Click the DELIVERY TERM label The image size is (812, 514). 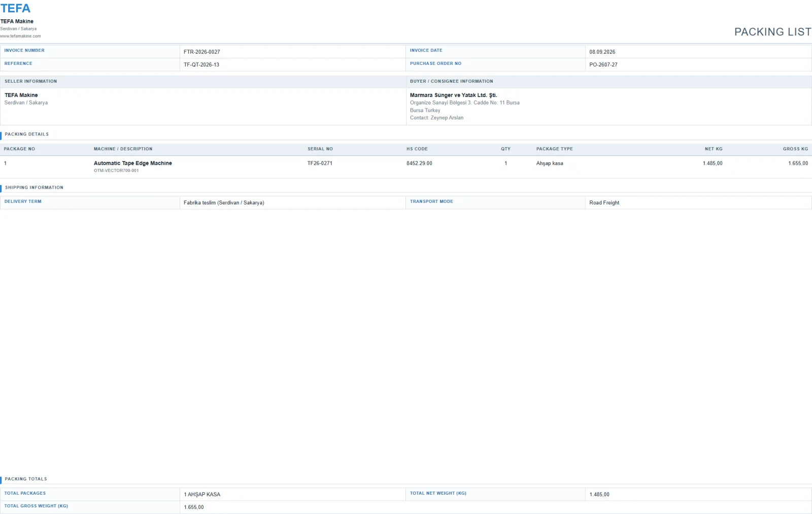tap(23, 201)
